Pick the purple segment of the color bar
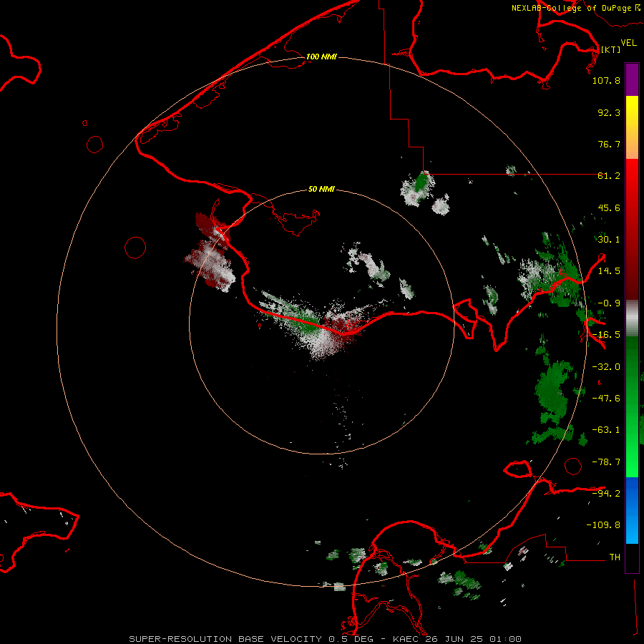This screenshot has height=644, width=644. (x=632, y=79)
